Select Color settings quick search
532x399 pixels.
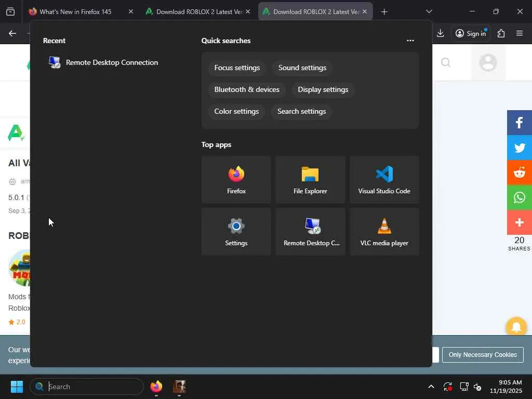point(236,111)
